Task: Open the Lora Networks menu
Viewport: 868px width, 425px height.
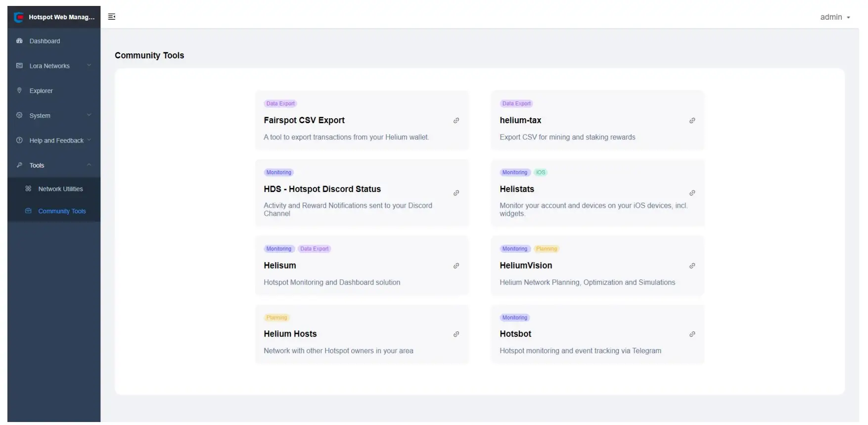Action: [x=54, y=66]
